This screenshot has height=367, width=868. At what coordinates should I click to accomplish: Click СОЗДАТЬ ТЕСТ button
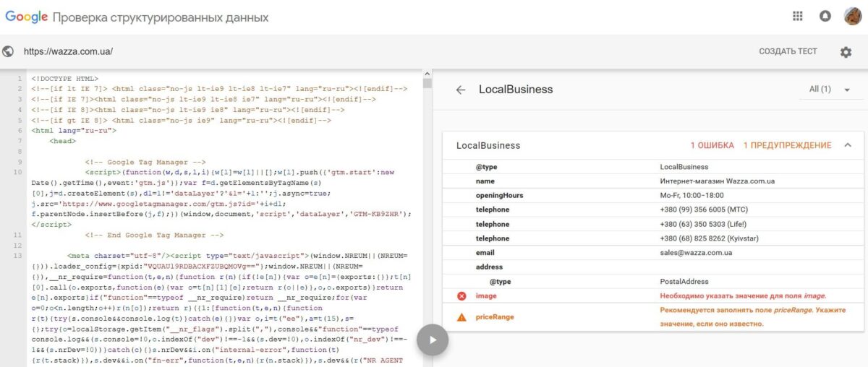click(x=788, y=52)
